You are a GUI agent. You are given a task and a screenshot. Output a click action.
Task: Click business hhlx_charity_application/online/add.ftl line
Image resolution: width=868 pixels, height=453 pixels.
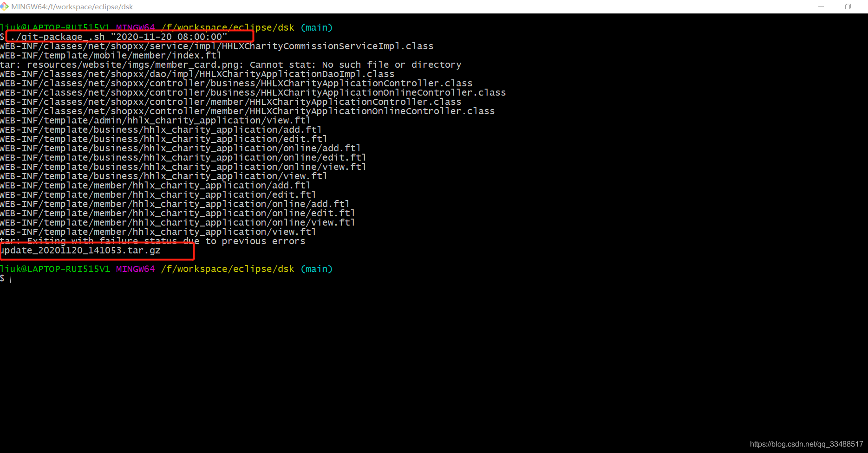coord(180,148)
